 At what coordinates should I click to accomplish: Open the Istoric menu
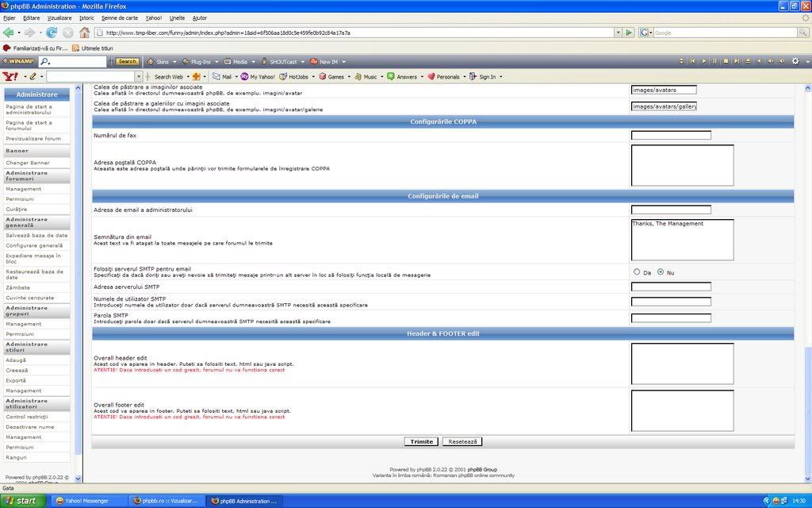(86, 17)
